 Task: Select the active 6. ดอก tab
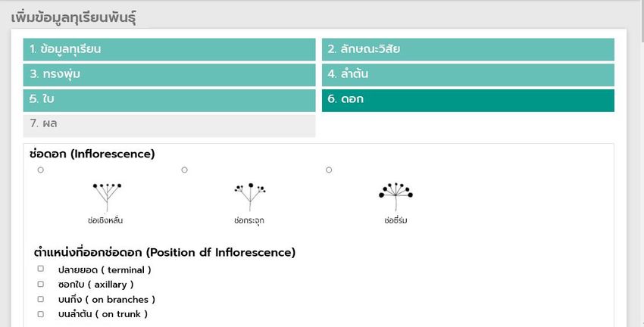(x=467, y=101)
